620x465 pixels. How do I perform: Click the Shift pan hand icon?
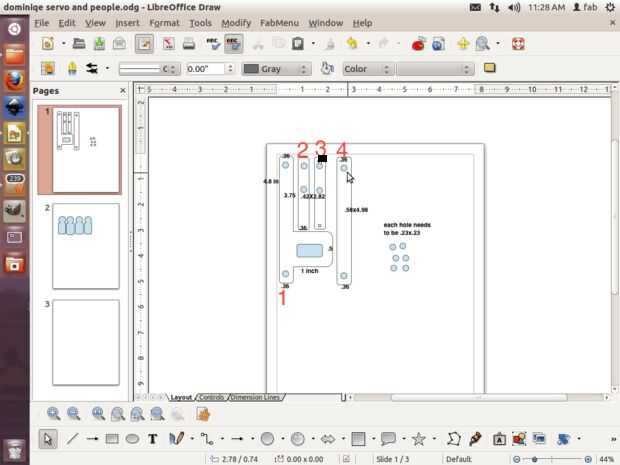pyautogui.click(x=202, y=414)
